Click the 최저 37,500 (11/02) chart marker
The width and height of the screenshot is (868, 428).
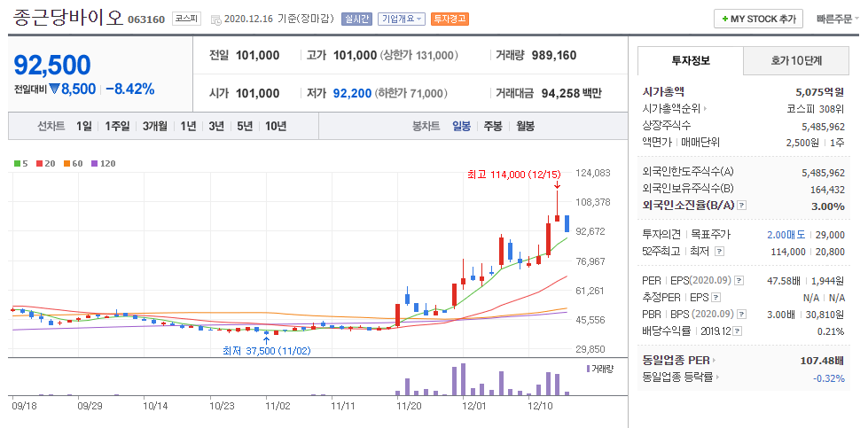266,351
